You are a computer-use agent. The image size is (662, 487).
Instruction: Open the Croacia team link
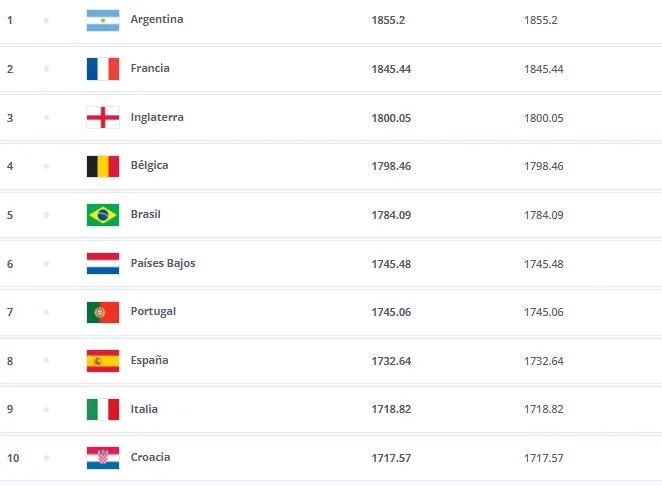click(150, 458)
